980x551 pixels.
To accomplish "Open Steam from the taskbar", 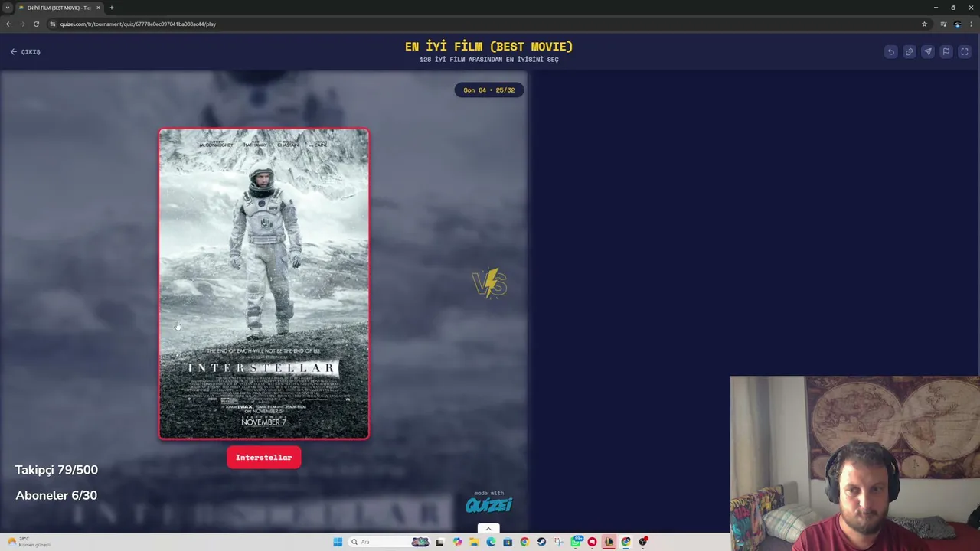I will (541, 542).
